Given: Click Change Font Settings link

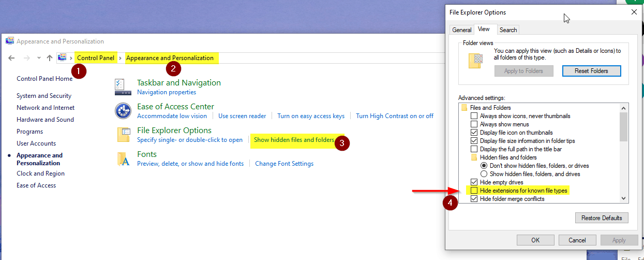Looking at the screenshot, I should click(x=284, y=164).
